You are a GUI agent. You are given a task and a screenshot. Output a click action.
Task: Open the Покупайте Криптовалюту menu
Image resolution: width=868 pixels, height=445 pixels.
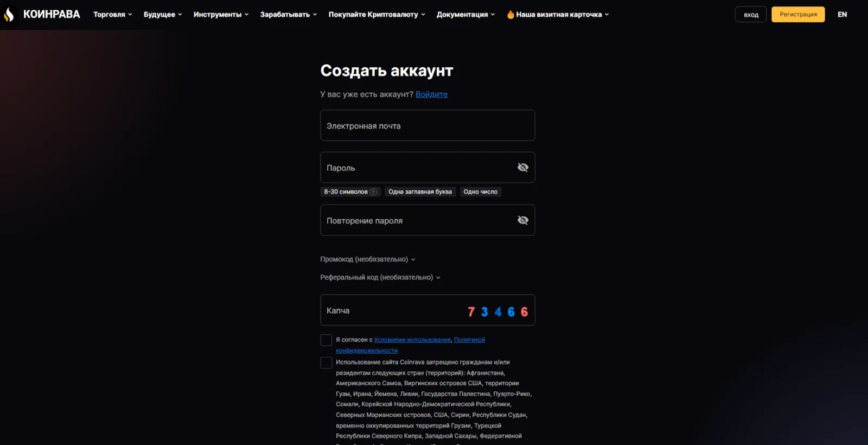pyautogui.click(x=377, y=15)
